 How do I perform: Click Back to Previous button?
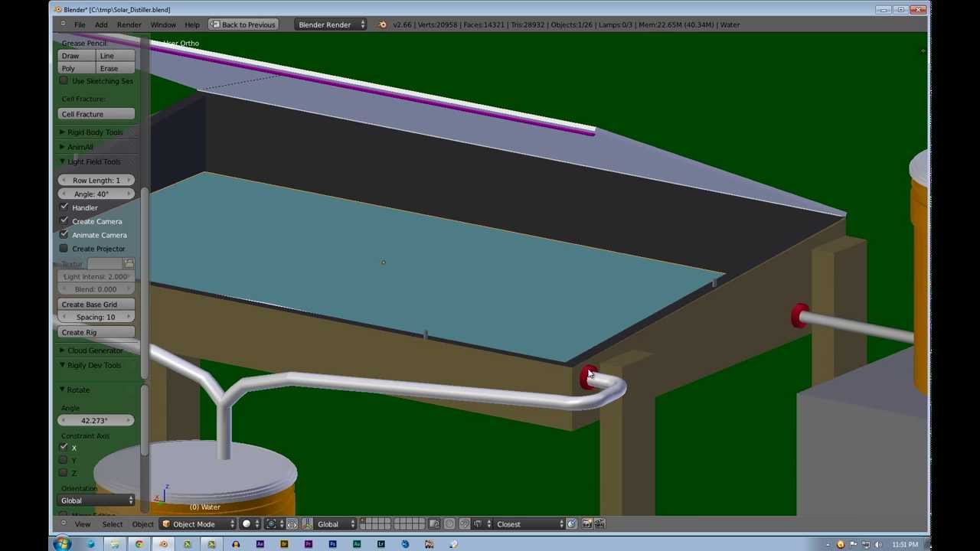coord(243,24)
